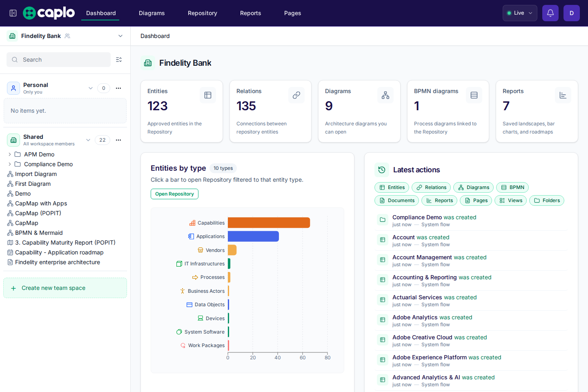Click the orange Capabilities bar

pos(269,223)
